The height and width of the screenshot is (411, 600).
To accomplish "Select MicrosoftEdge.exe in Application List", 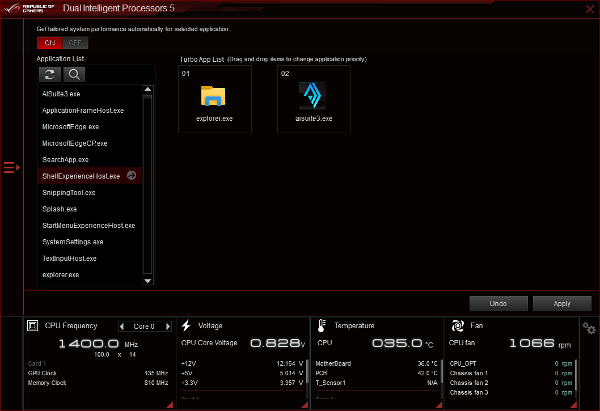I will pos(70,127).
